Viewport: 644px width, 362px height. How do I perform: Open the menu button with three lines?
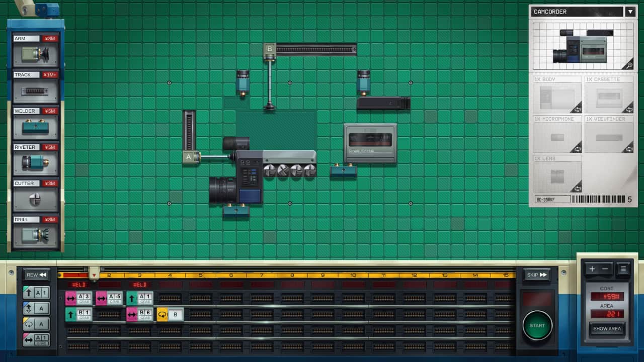point(623,269)
